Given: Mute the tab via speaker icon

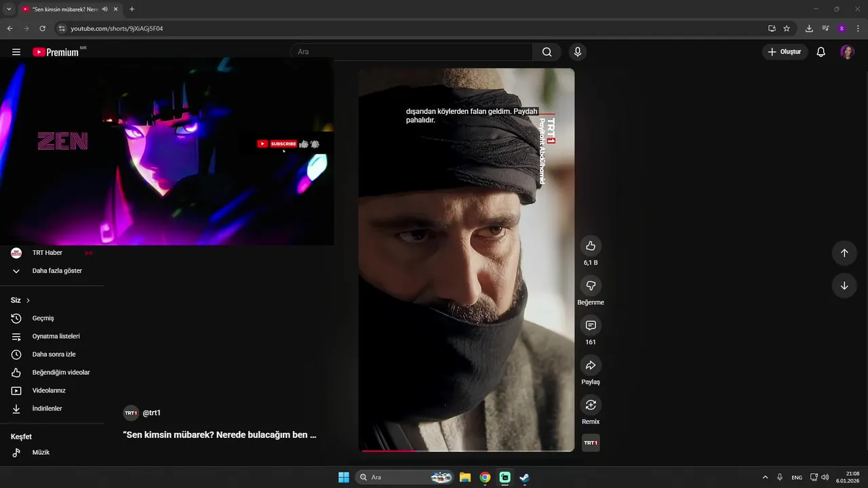Looking at the screenshot, I should click(x=105, y=9).
